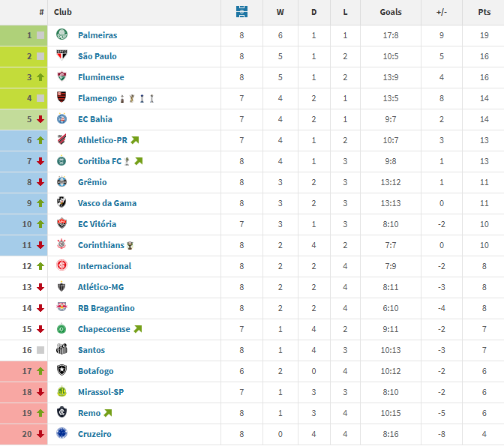
Task: Open the Grêmio club link
Action: (92, 182)
